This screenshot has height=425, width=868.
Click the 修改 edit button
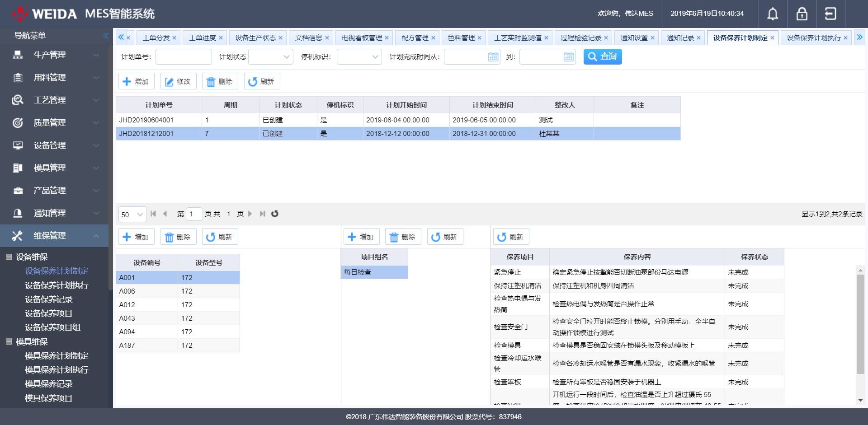click(178, 82)
